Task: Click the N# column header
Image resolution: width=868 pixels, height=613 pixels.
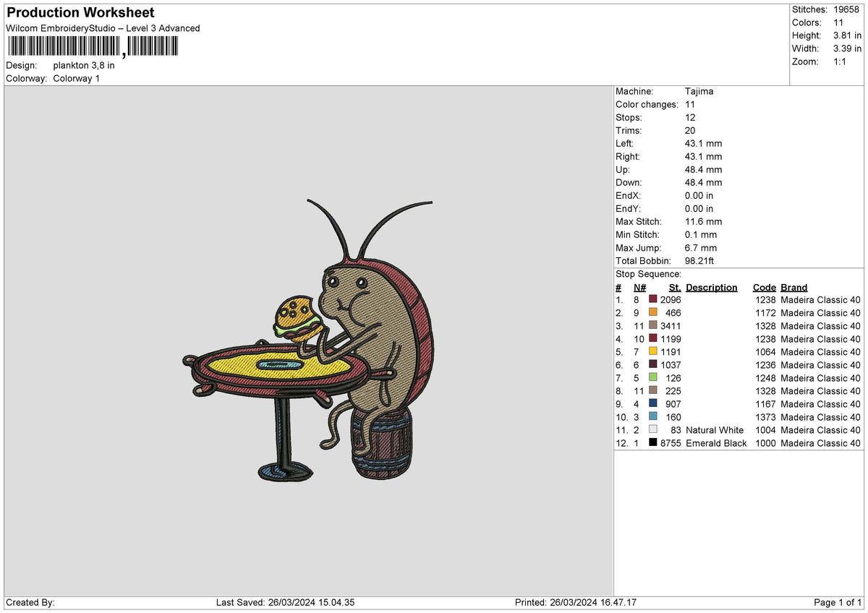Action: point(639,287)
